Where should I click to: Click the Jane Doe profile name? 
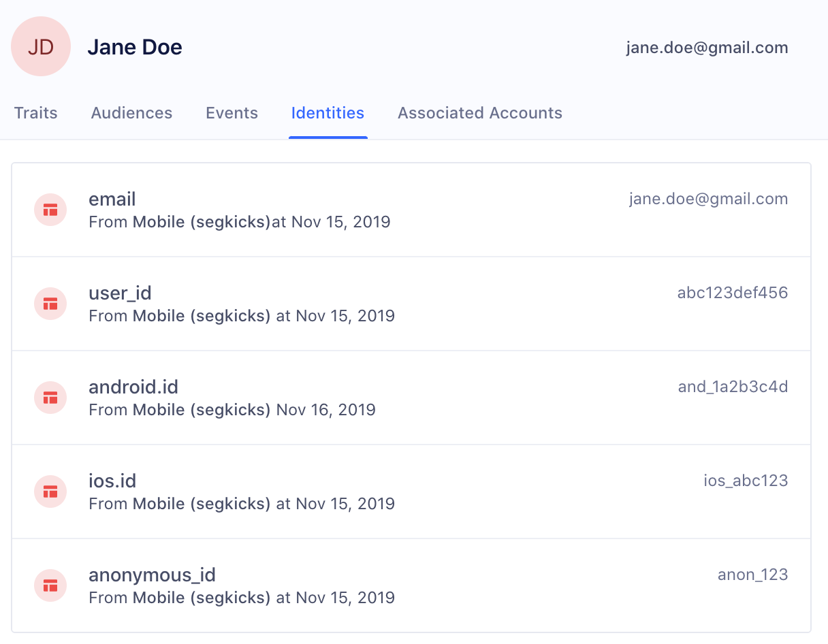(135, 46)
